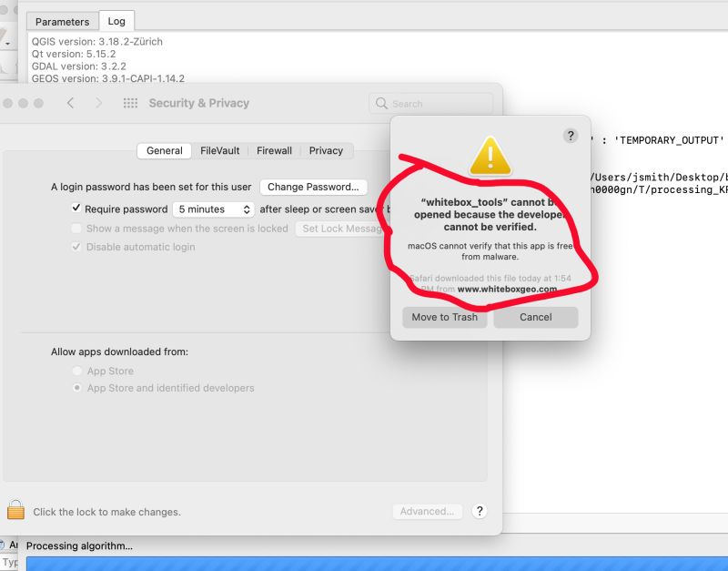Switch to the General tab
Screen dimensions: 728x571
[x=165, y=150]
